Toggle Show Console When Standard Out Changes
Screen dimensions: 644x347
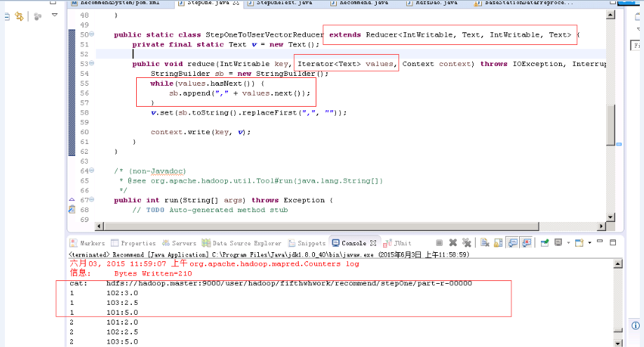click(513, 243)
